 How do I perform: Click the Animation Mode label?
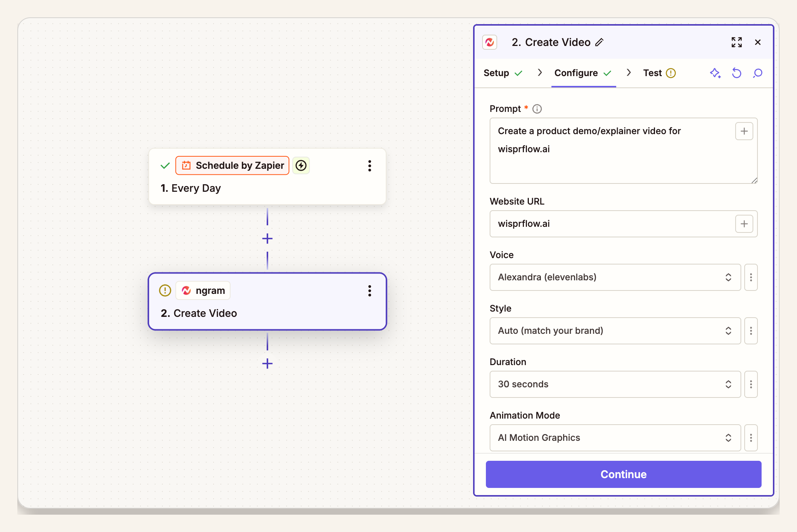(525, 416)
